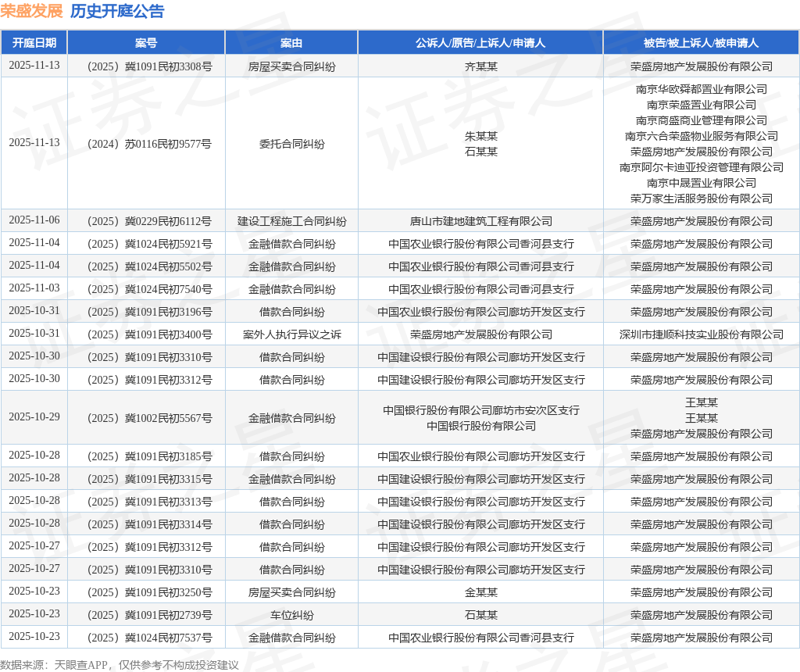The height and width of the screenshot is (672, 800).
Task: Select the 被告/被上诉人/被申请人 column header
Action: tap(701, 43)
